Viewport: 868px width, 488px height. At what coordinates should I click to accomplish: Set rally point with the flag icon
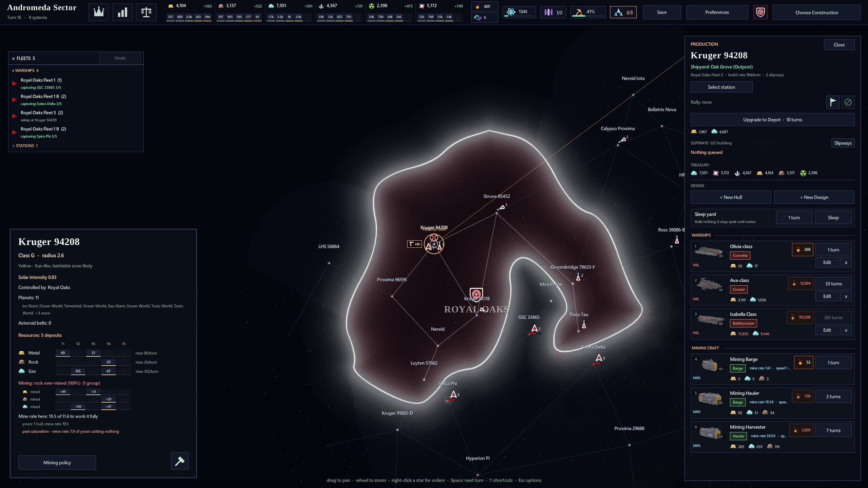point(833,102)
